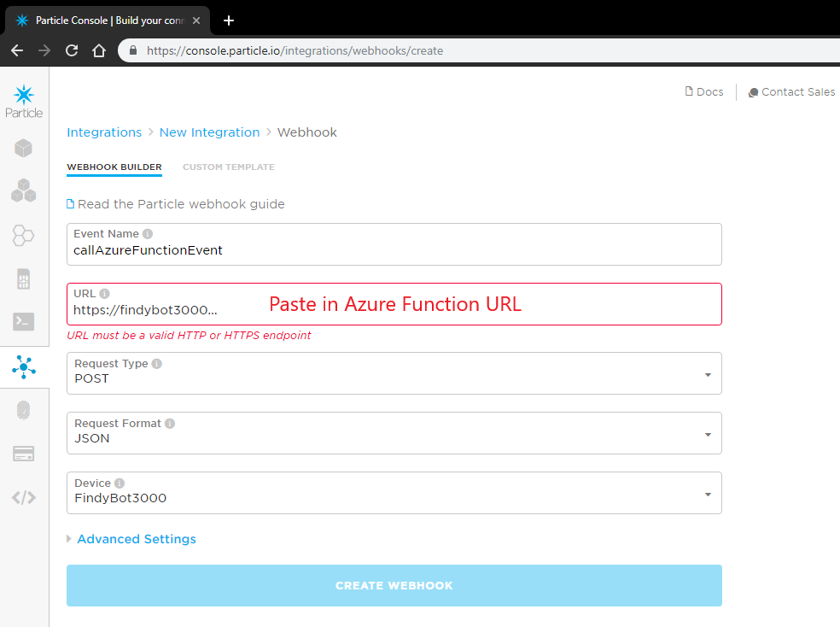Reload the current page

point(72,50)
